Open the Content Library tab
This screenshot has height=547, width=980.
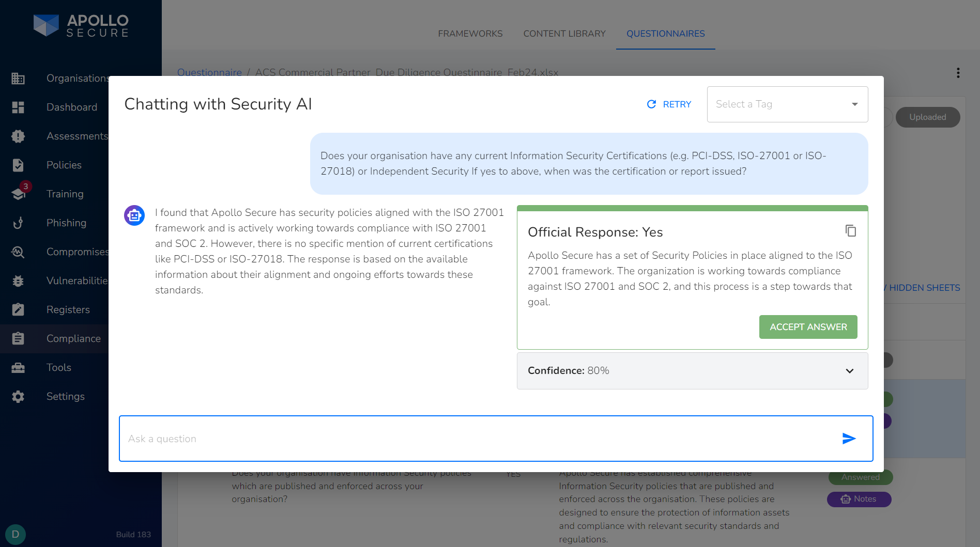564,33
